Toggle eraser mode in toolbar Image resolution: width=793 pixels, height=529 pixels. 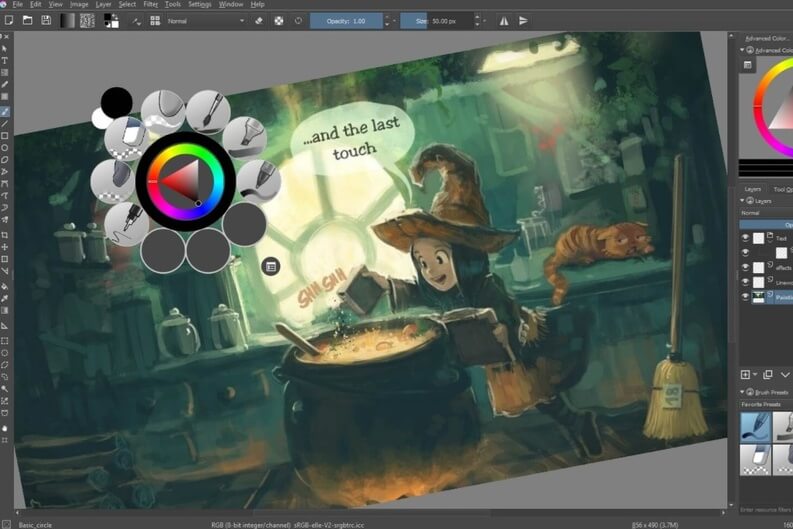(259, 21)
